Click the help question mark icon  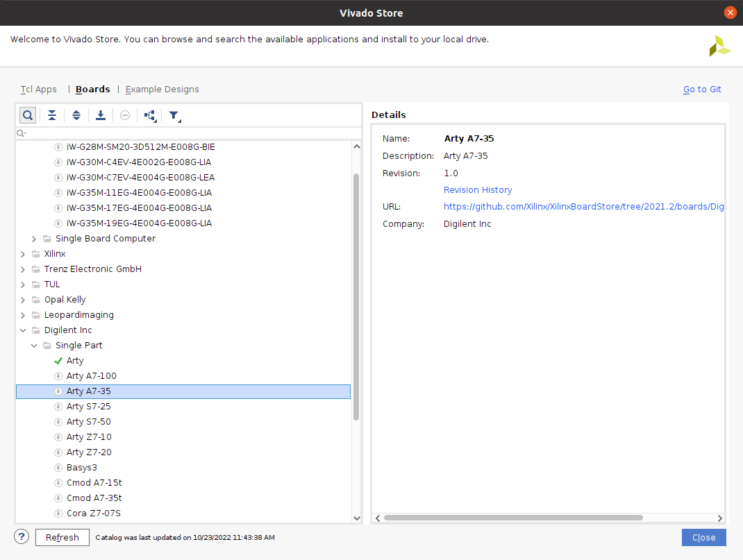[x=22, y=537]
